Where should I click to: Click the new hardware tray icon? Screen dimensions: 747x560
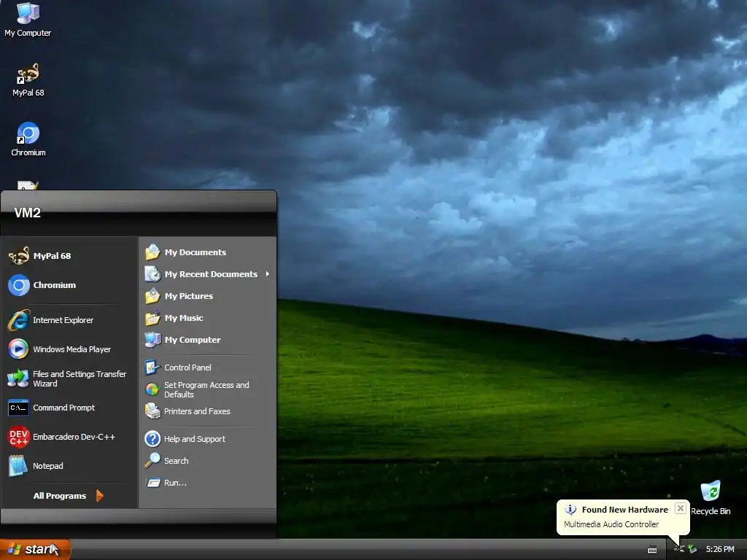coord(692,549)
